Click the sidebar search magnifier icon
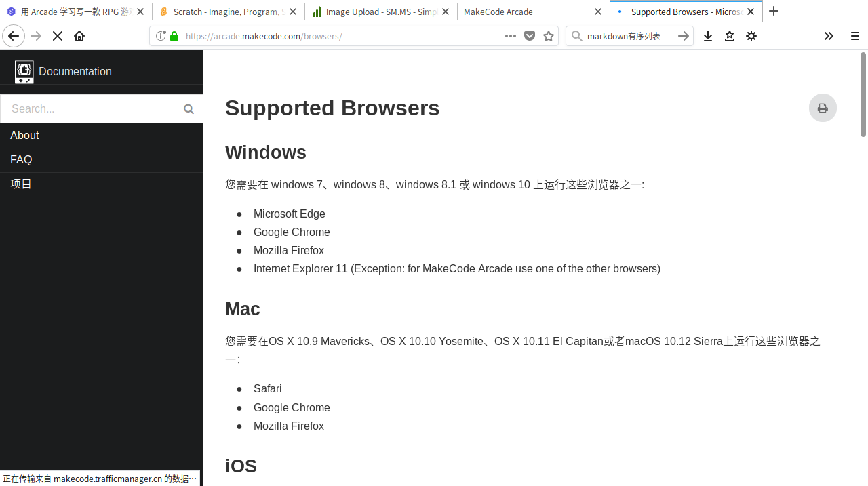The width and height of the screenshot is (868, 486). click(x=189, y=108)
